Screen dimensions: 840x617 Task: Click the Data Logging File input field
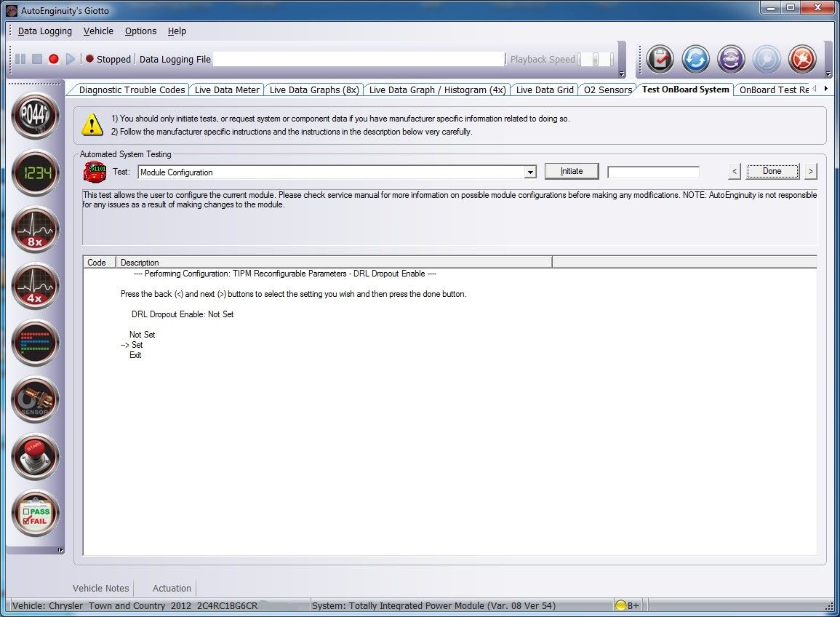[x=359, y=59]
